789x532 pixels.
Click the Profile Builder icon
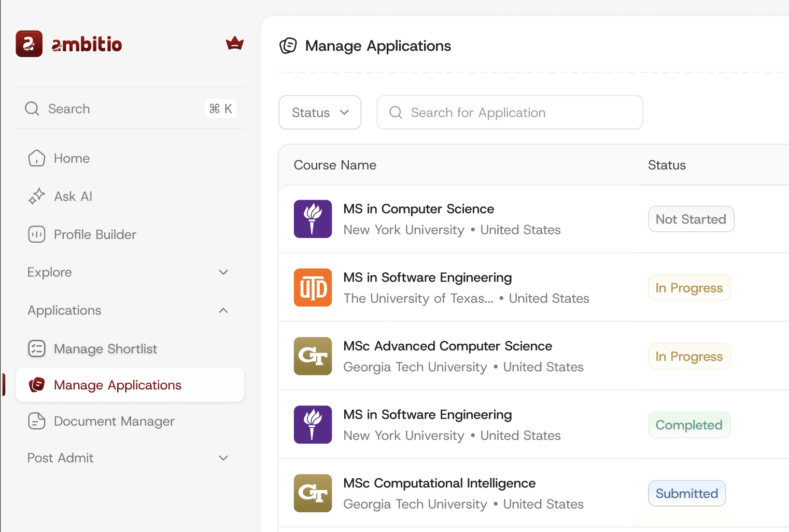pos(36,234)
